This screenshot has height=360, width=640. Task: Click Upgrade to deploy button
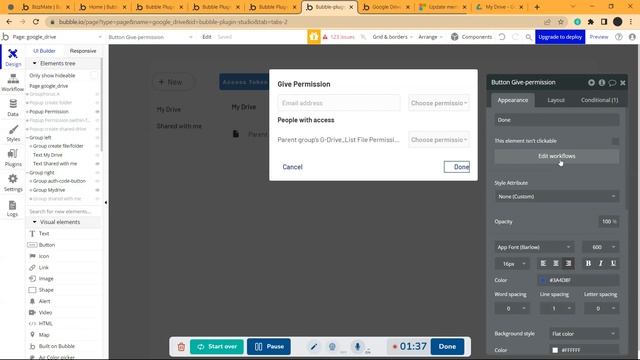(560, 37)
